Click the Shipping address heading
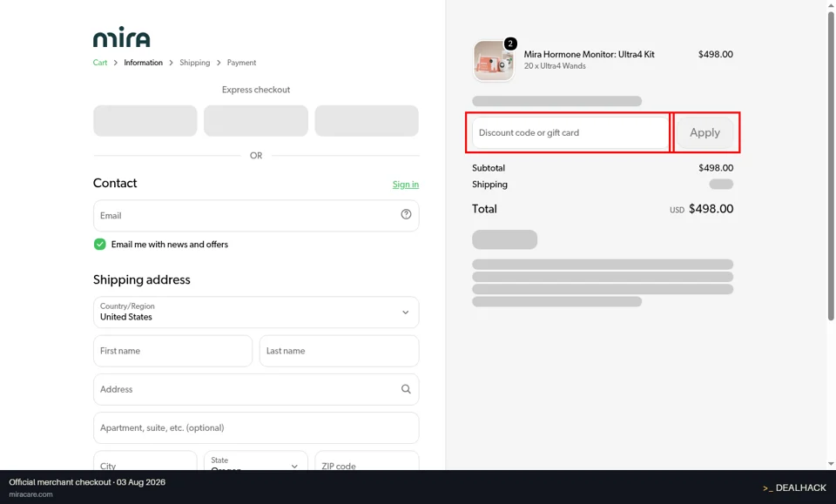 tap(141, 279)
